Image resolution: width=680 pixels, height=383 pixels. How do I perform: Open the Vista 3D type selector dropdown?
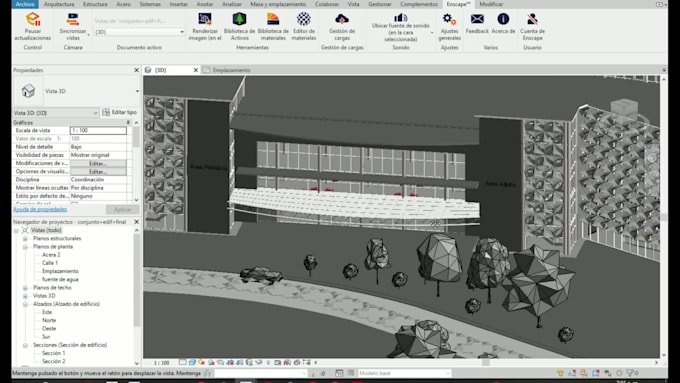tap(137, 91)
